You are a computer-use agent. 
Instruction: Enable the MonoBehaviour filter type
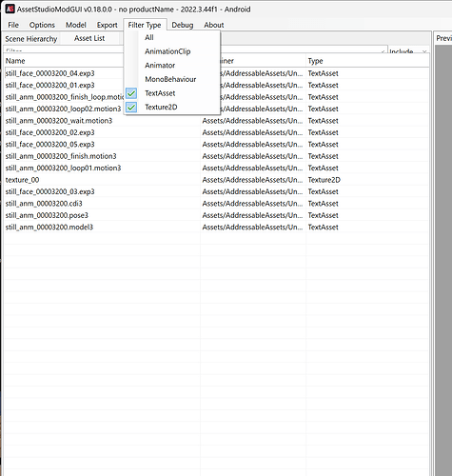[170, 79]
